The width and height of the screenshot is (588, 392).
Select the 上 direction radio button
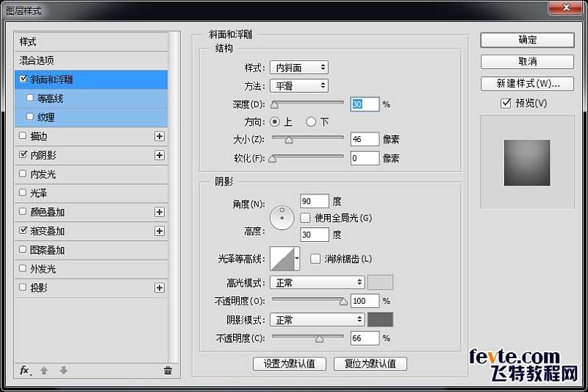click(275, 122)
